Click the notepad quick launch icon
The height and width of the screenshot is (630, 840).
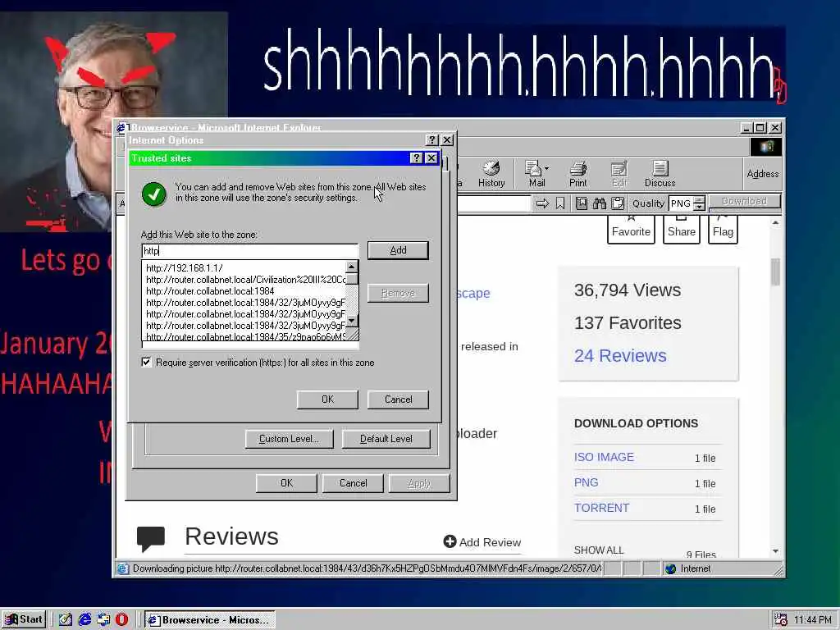(66, 620)
